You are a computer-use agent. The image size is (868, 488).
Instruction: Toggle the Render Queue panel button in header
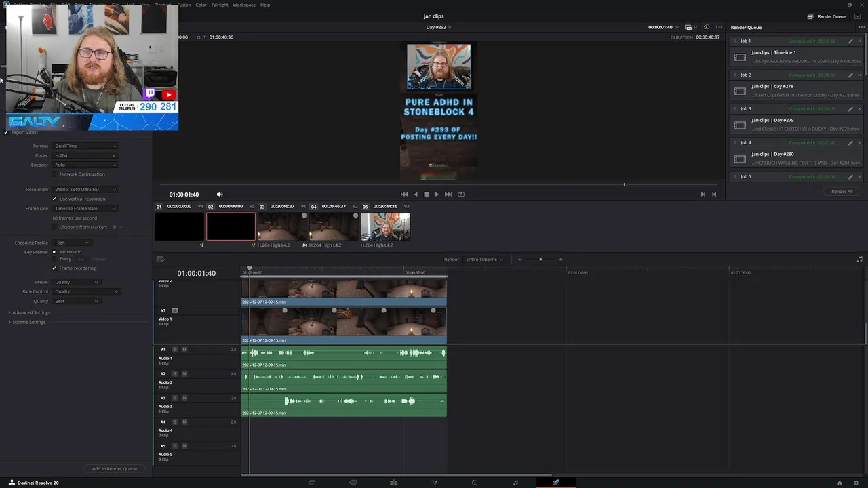coord(826,16)
